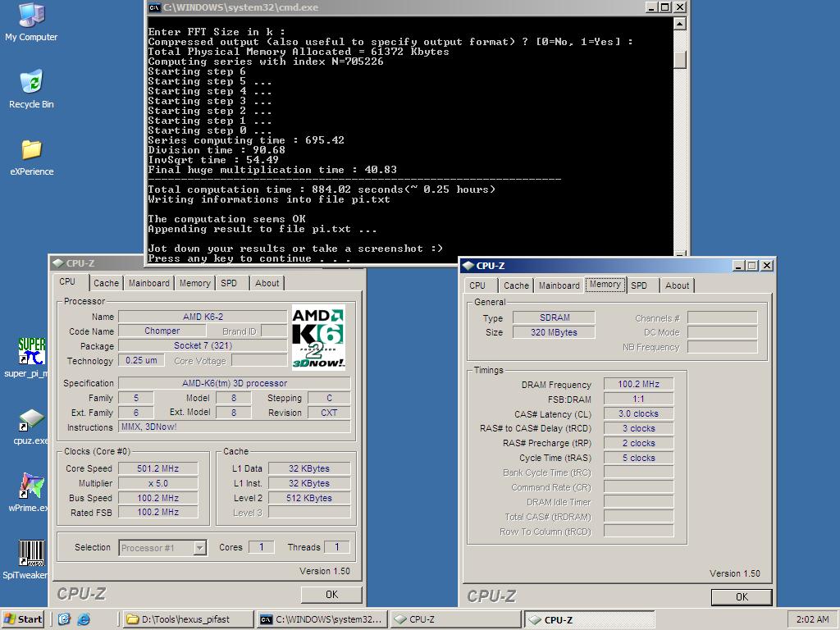This screenshot has width=840, height=630.
Task: Activate the first CPU-Z taskbar button
Action: [x=455, y=619]
